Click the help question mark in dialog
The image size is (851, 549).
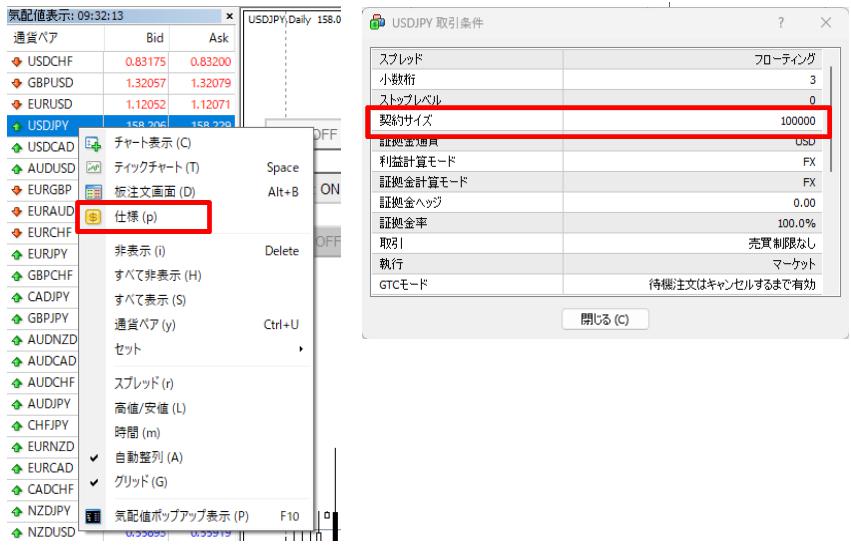tap(780, 23)
